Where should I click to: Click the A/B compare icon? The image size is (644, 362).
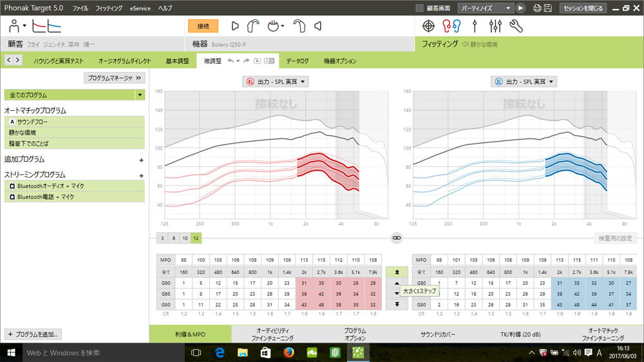[269, 61]
